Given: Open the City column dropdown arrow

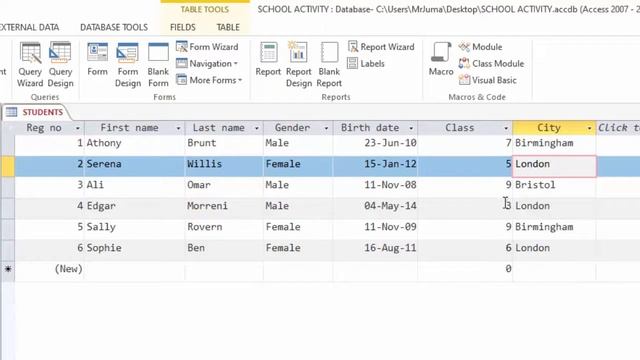Looking at the screenshot, I should click(x=589, y=128).
